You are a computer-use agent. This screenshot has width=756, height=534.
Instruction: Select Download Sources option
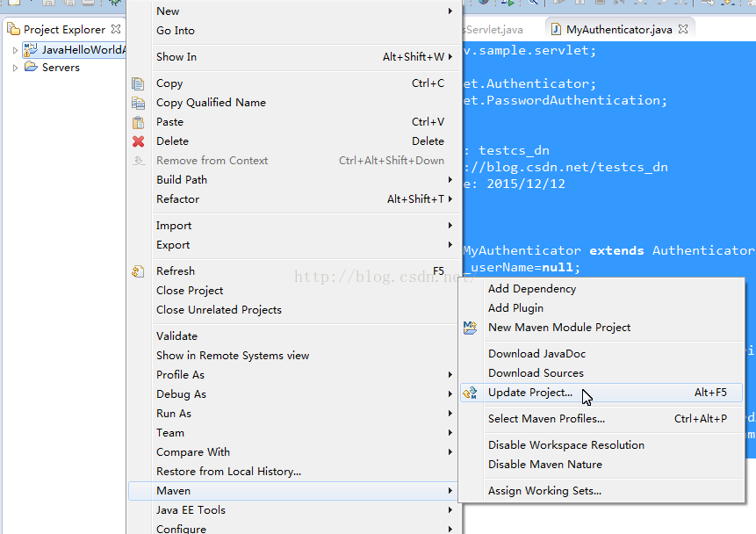[x=601, y=373]
